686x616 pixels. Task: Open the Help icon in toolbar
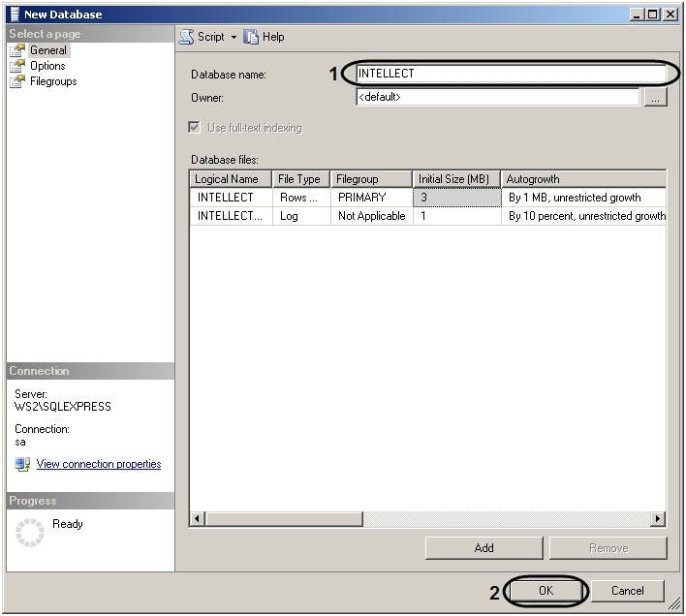pyautogui.click(x=251, y=37)
